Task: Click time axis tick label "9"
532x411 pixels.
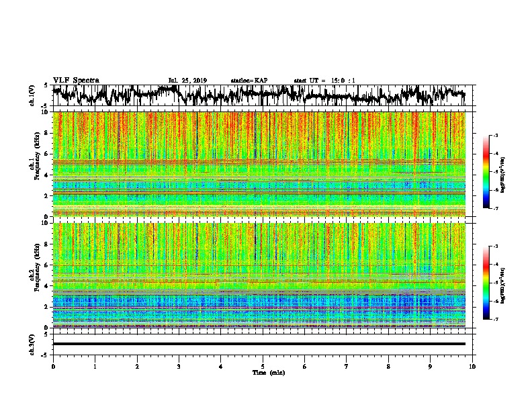Action: pos(430,367)
